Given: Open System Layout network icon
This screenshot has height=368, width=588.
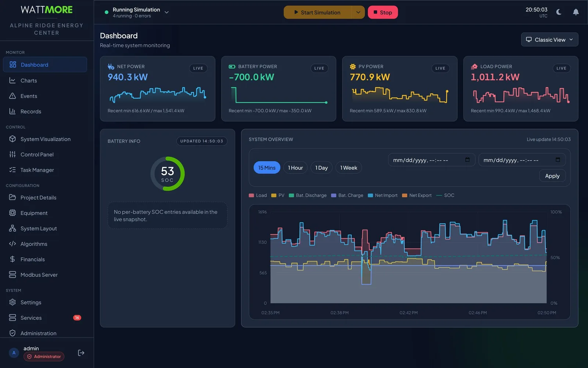Looking at the screenshot, I should [x=12, y=229].
